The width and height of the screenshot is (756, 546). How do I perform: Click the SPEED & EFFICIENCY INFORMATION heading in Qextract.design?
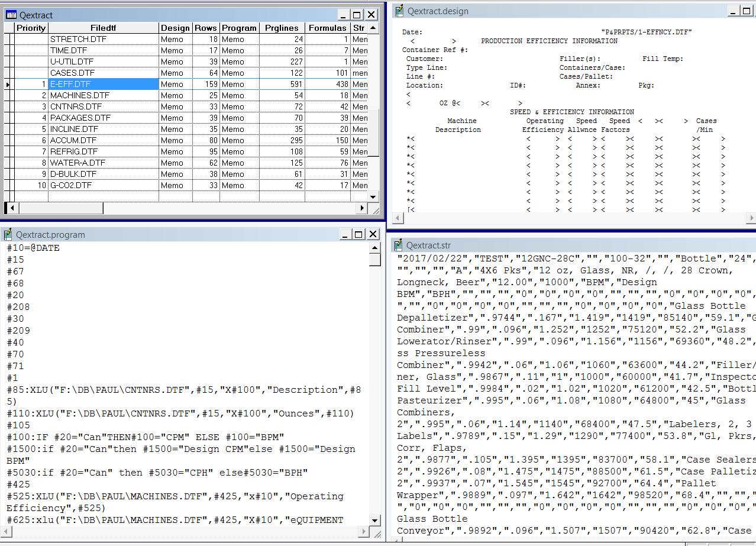tap(571, 112)
